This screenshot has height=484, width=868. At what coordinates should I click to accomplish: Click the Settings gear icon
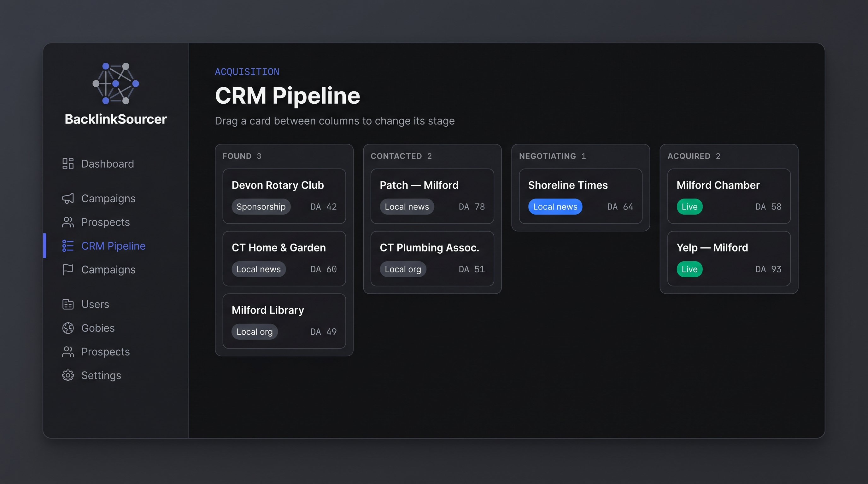click(x=68, y=375)
